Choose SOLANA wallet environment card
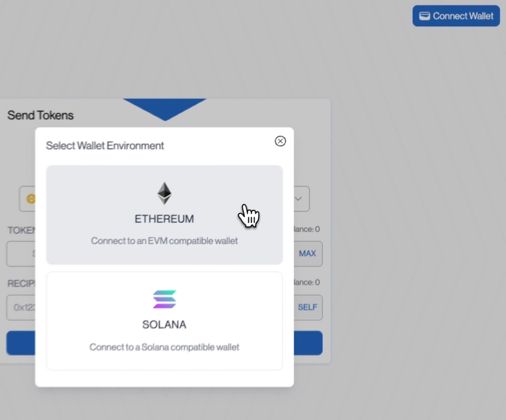Image resolution: width=506 pixels, height=420 pixels. [x=164, y=321]
